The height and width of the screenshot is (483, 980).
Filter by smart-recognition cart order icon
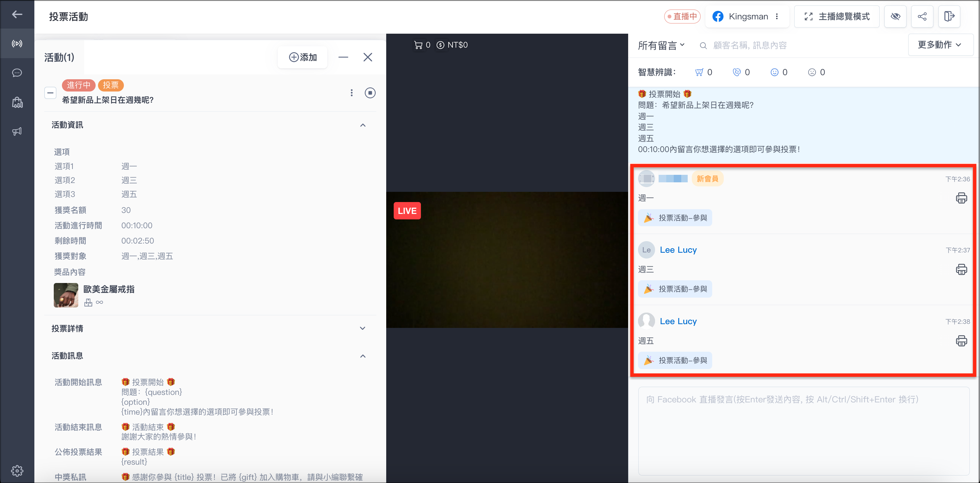[x=699, y=72]
